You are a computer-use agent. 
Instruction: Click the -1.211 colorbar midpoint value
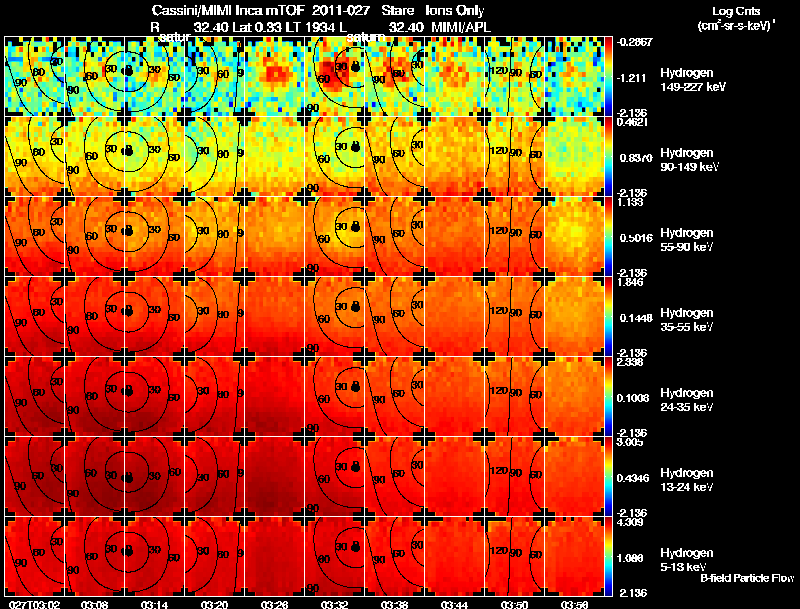click(631, 78)
